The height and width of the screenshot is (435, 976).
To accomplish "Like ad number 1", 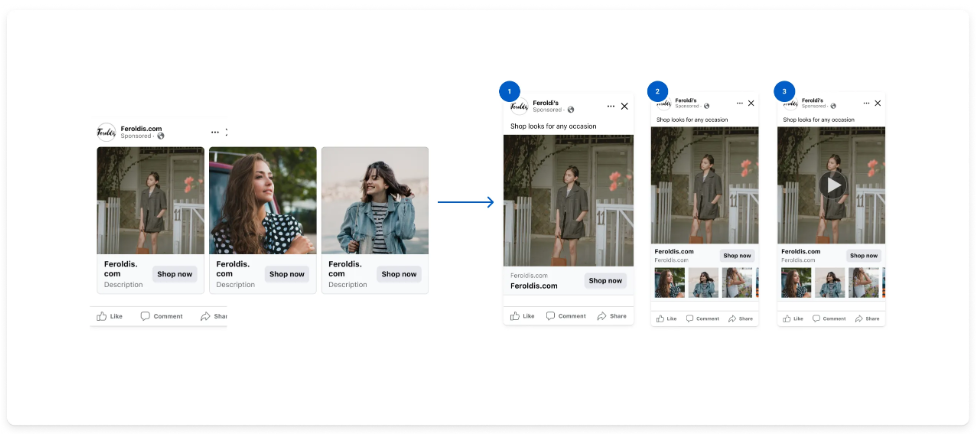I will coord(522,316).
